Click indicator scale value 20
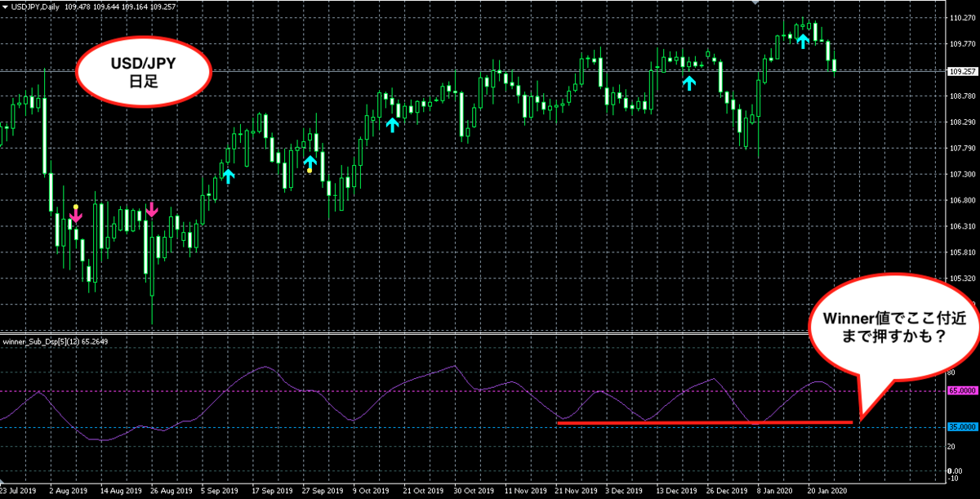Screen dimensions: 980x499 (953, 446)
